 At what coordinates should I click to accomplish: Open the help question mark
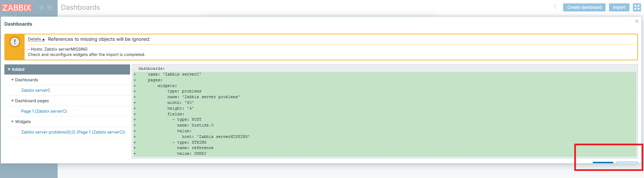pos(555,7)
